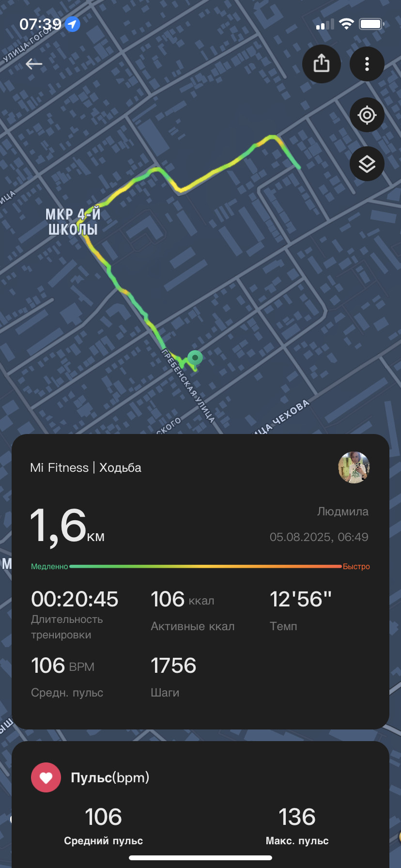
Task: Tap the 1756 Шаги steps stat
Action: coord(173,676)
